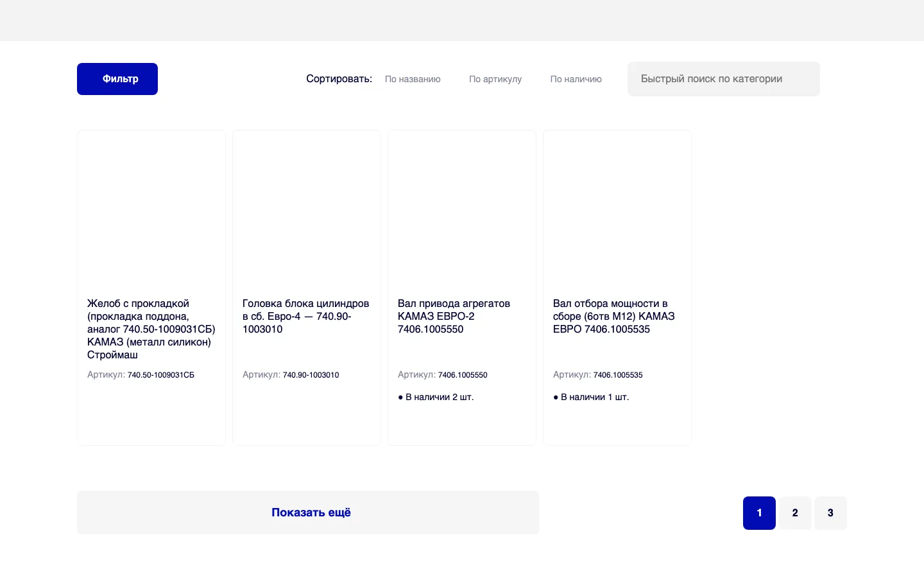Viewport: 924px width, 578px height.
Task: Click stock status В наличии 2 шт.
Action: (436, 397)
